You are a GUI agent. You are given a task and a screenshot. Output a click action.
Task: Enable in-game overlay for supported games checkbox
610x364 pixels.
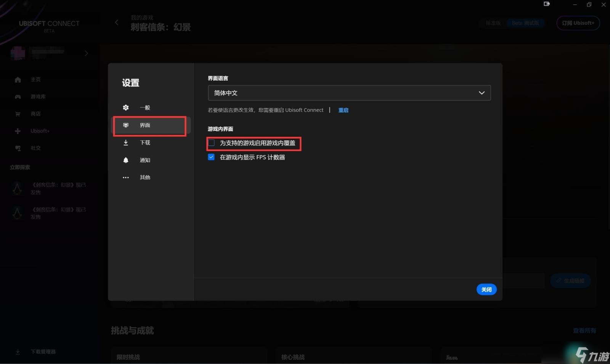pyautogui.click(x=211, y=143)
